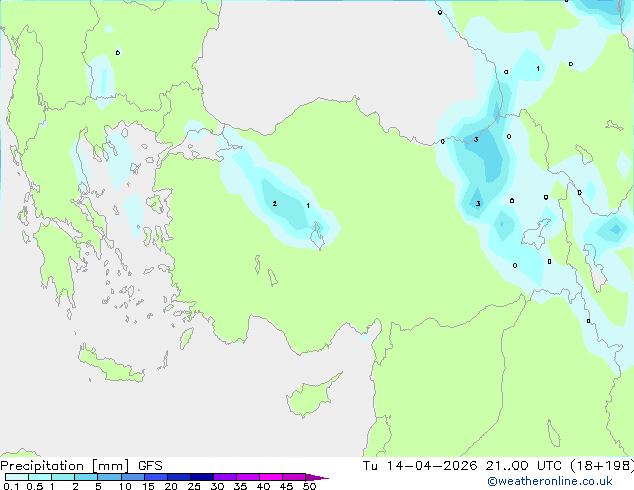634x490 pixels.
Task: Pick the 10–15 mm legend color box
Action: point(132,477)
